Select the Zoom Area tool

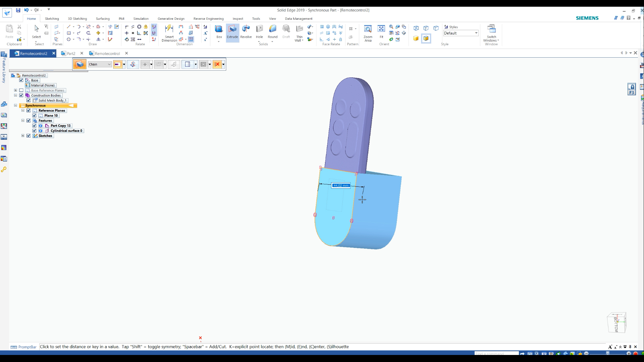(368, 33)
